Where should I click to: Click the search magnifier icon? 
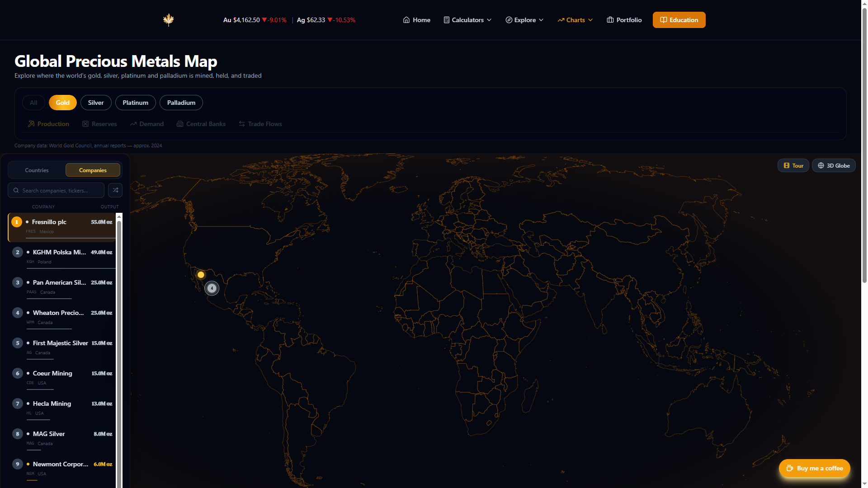click(x=16, y=191)
